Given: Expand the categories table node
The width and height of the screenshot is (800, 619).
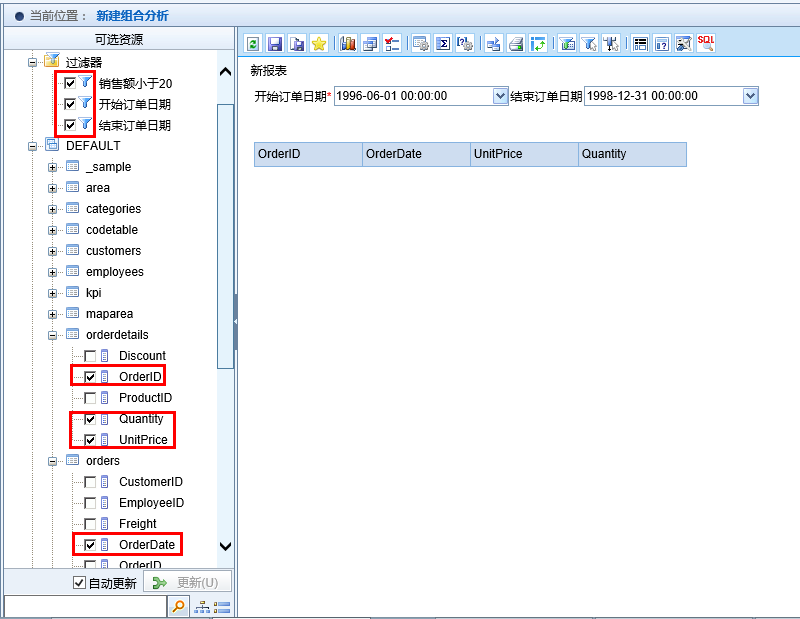Looking at the screenshot, I should [52, 209].
